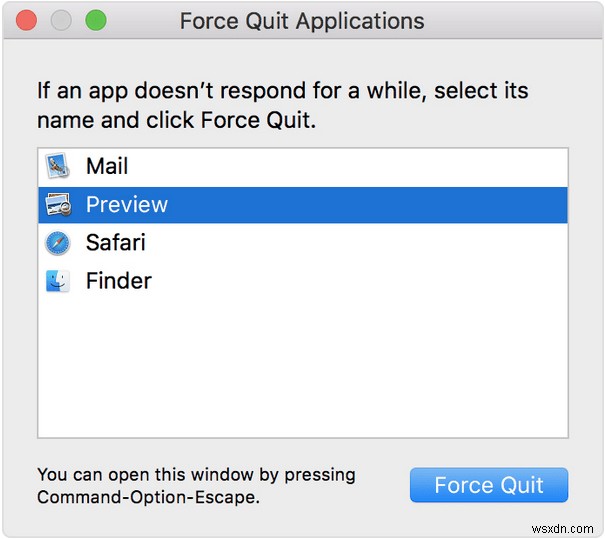Click the Force Quit Applications window title
Image resolution: width=605 pixels, height=539 pixels.
(x=302, y=21)
